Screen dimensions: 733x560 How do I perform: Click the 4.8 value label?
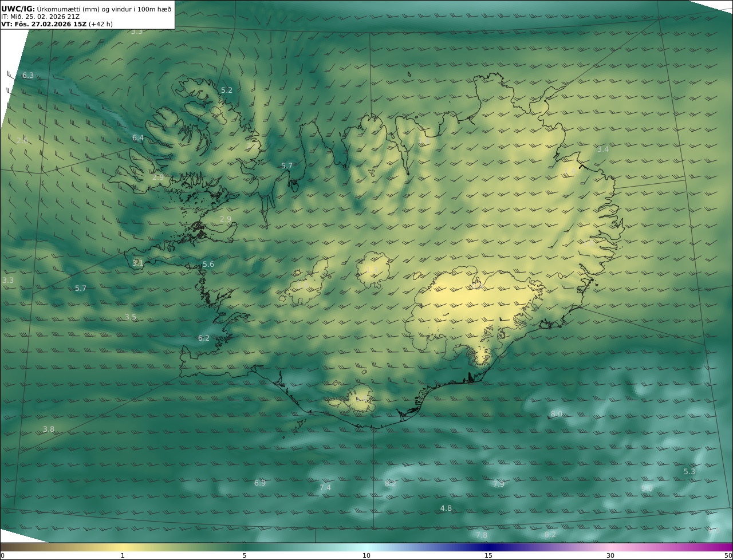446,508
